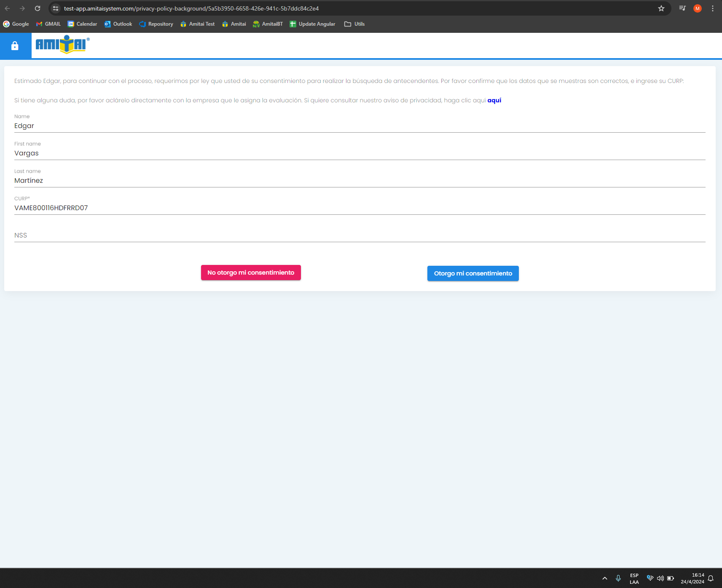Open the Utils bookmarks folder
The width and height of the screenshot is (722, 588).
tap(354, 24)
